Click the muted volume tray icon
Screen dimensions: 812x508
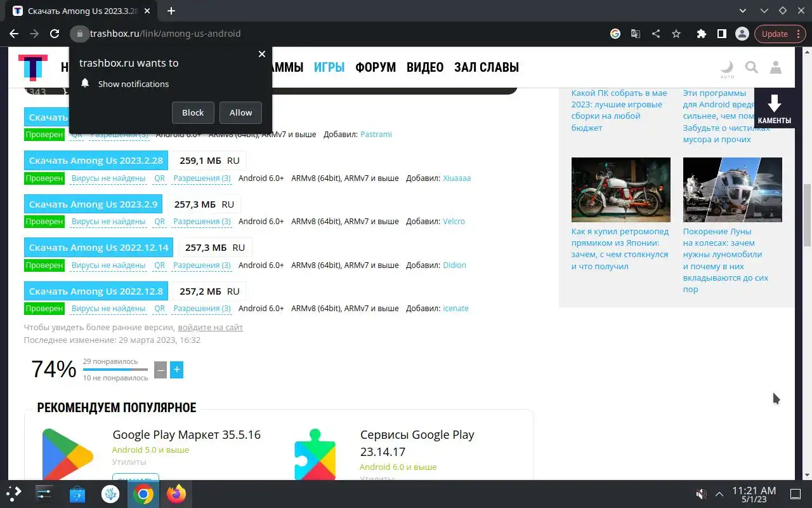click(x=701, y=494)
